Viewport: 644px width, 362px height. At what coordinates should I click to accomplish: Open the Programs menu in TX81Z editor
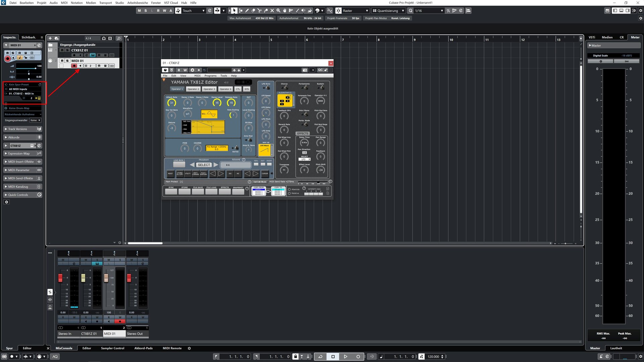210,76
